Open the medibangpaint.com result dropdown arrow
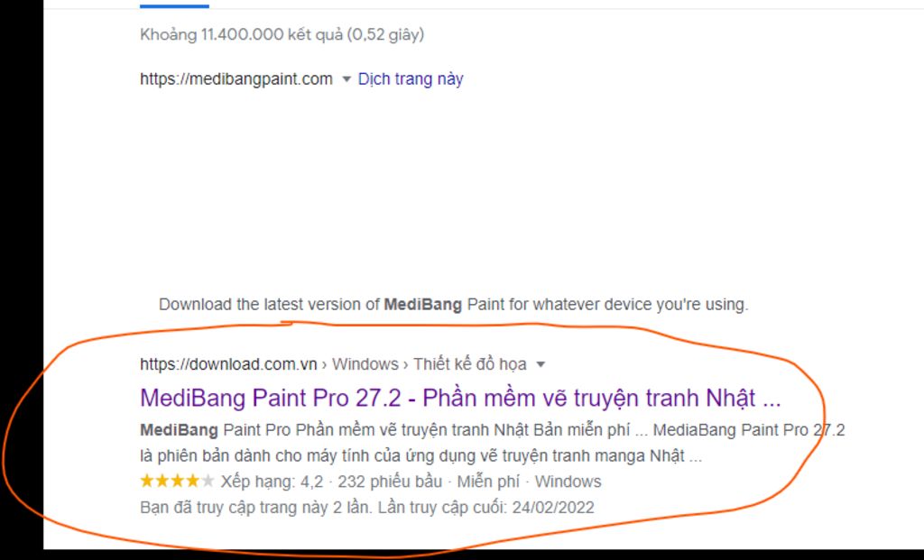This screenshot has height=560, width=924. point(346,79)
